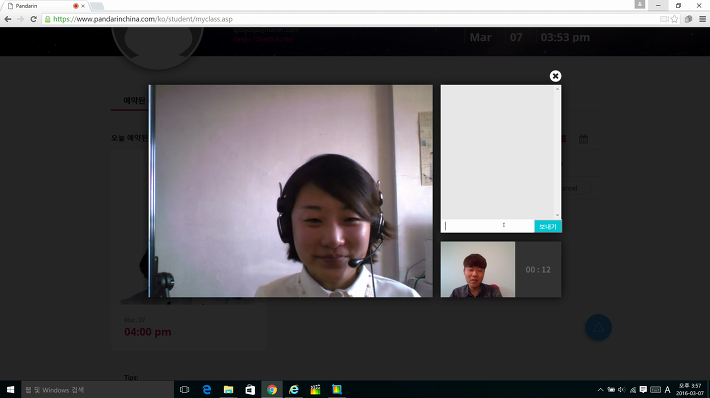Viewport: 710px width, 398px height.
Task: Click the partially hidden Cancel button
Action: 576,188
